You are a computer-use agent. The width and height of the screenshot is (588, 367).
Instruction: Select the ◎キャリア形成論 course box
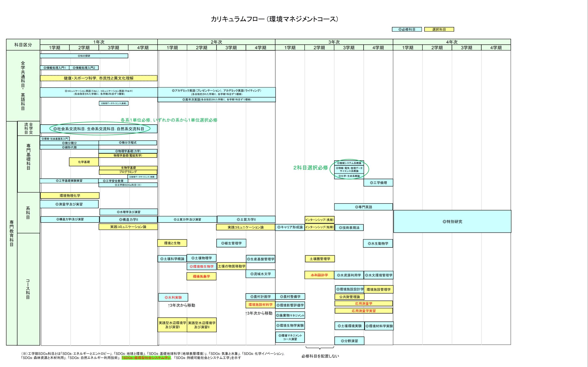click(x=290, y=227)
